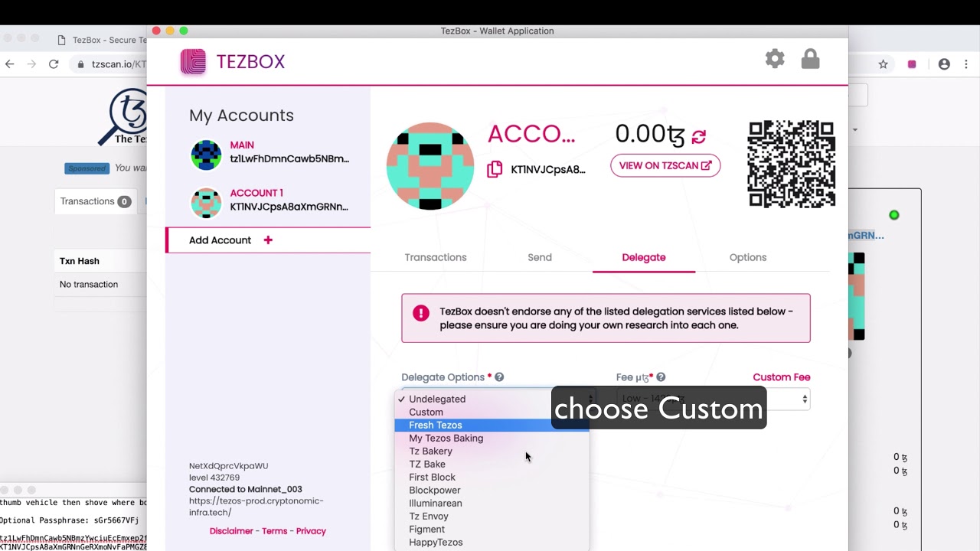Click Connected to Mainnet_003 text

[246, 489]
